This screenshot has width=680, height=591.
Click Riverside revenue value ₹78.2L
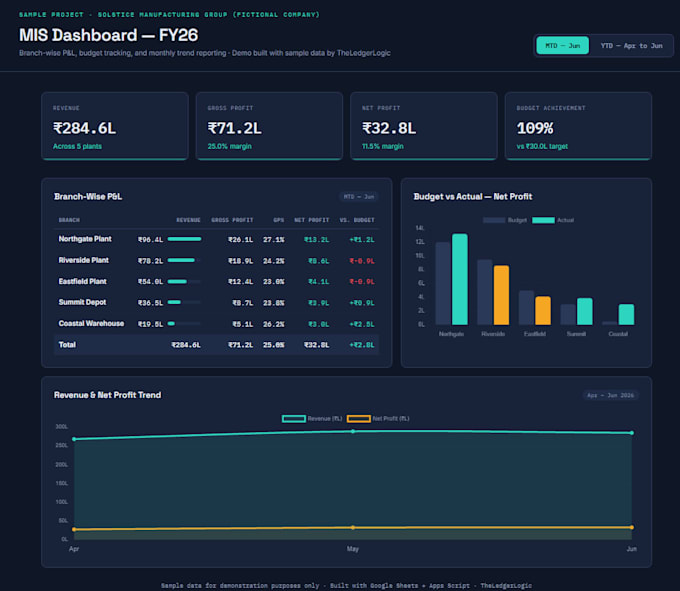coord(150,261)
